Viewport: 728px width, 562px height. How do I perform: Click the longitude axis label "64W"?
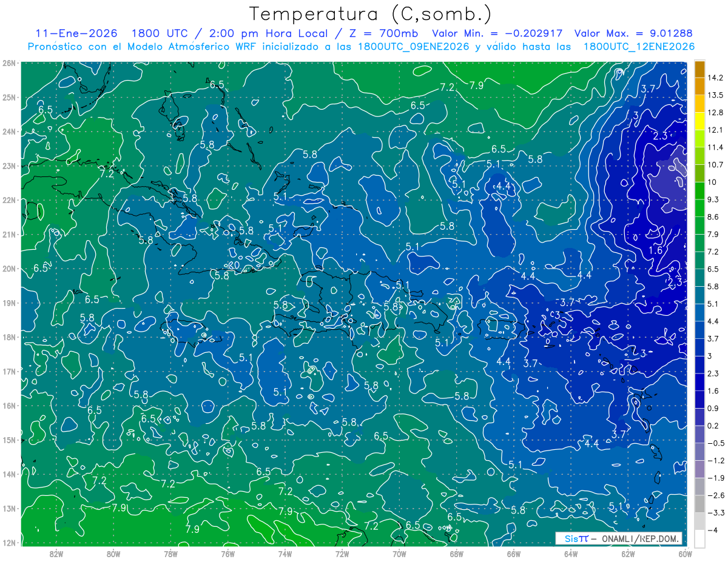pos(571,554)
